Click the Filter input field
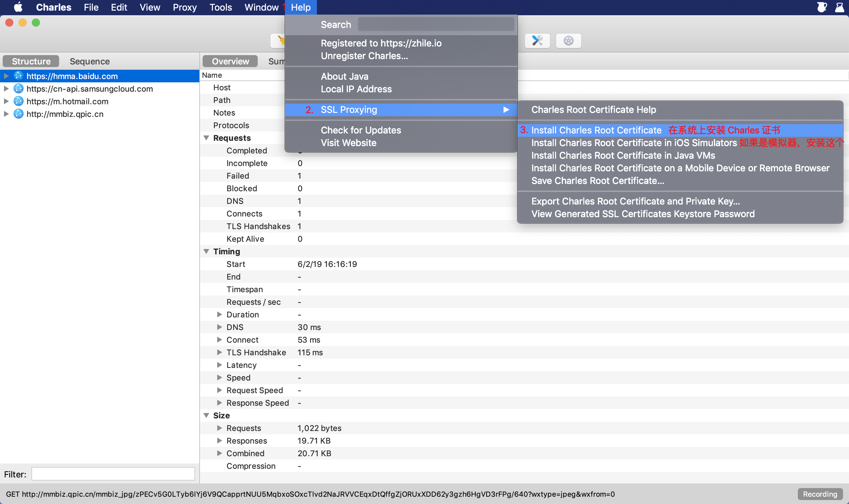The height and width of the screenshot is (504, 849). point(113,474)
